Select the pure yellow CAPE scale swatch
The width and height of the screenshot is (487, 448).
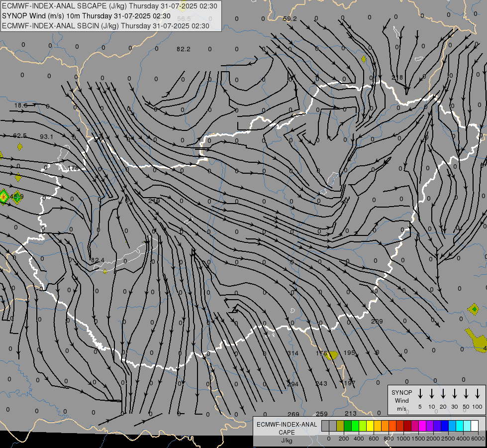[x=370, y=426]
